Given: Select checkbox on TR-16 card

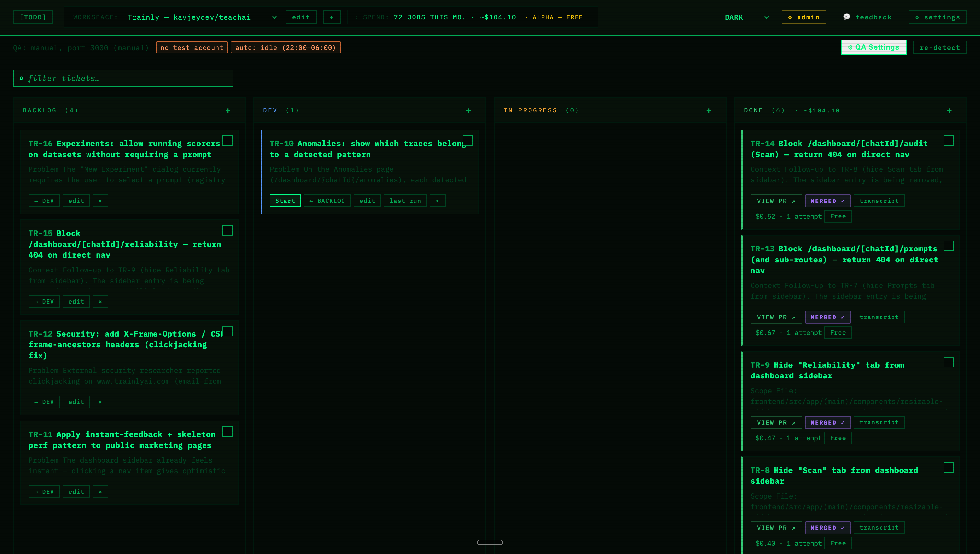Looking at the screenshot, I should (227, 141).
